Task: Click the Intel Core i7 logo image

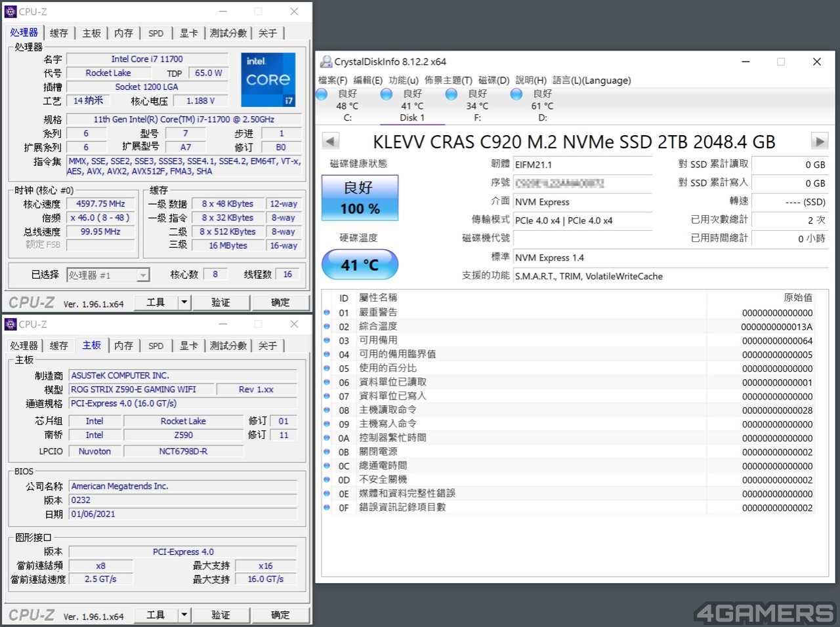Action: click(268, 79)
